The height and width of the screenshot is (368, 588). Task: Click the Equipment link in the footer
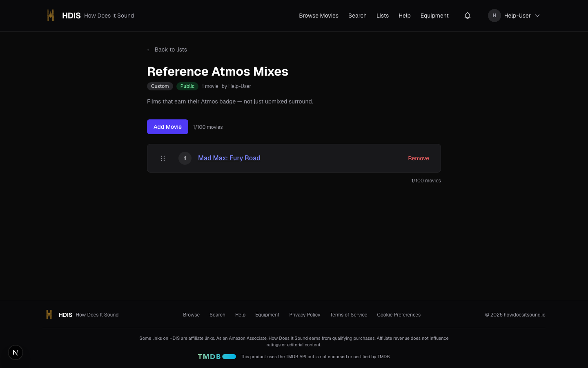coord(267,315)
